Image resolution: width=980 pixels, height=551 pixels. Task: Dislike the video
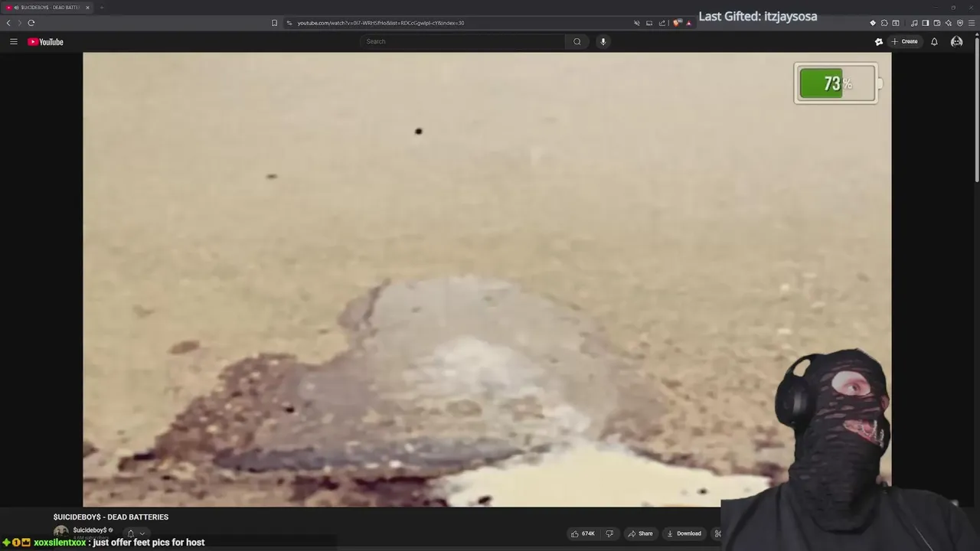609,533
